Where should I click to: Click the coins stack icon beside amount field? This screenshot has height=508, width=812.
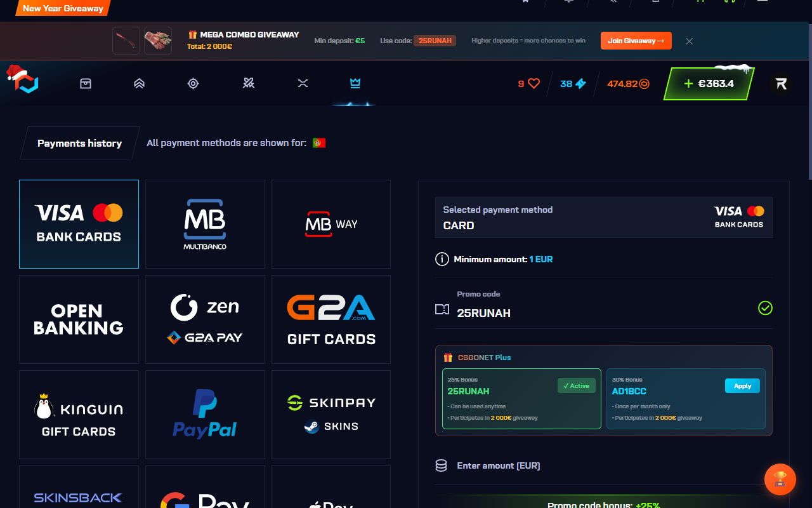point(442,466)
